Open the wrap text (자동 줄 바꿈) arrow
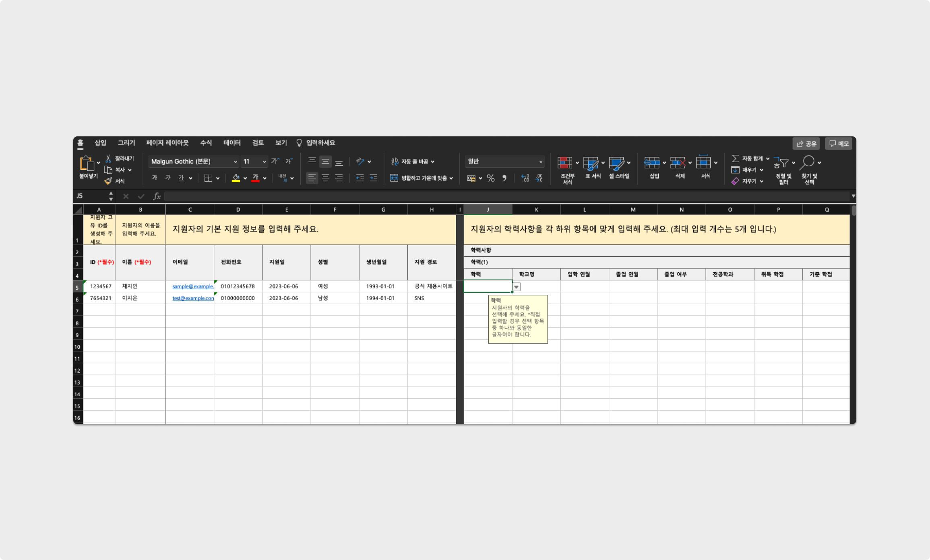This screenshot has height=560, width=930. pos(433,162)
